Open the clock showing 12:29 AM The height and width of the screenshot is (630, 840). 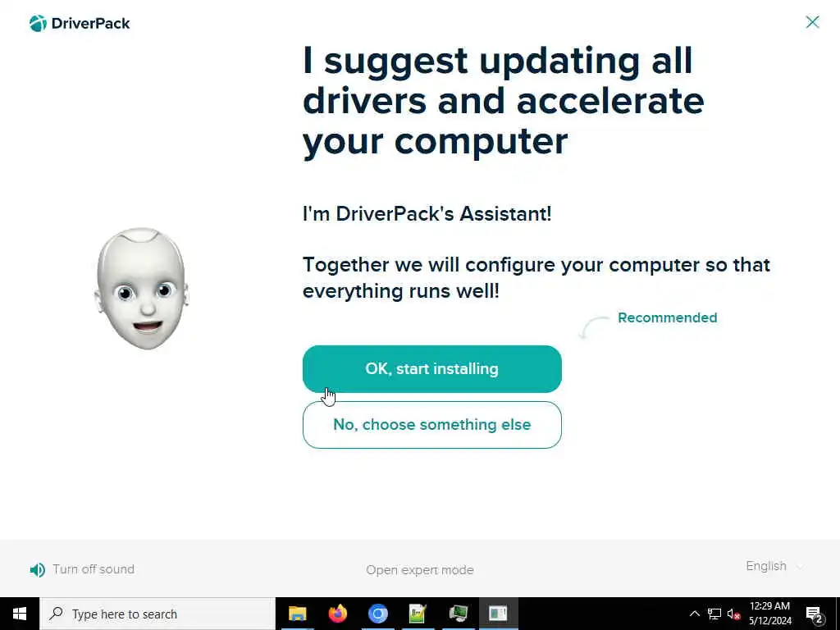click(769, 614)
